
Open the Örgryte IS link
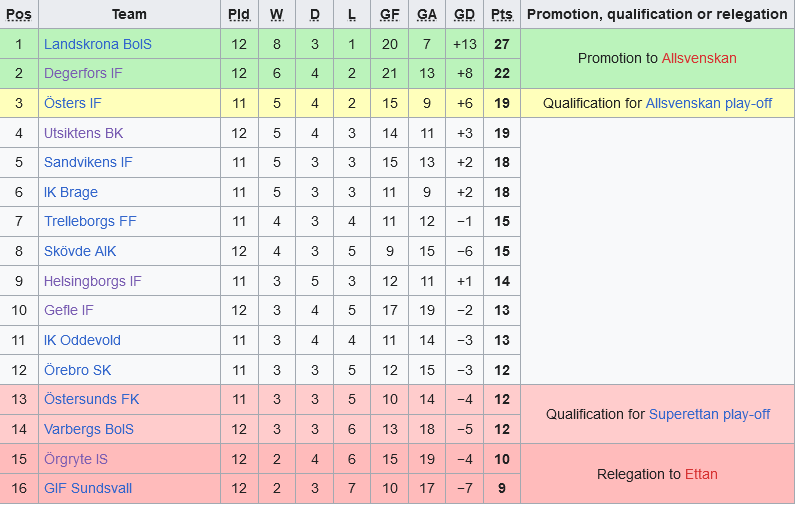(75, 459)
